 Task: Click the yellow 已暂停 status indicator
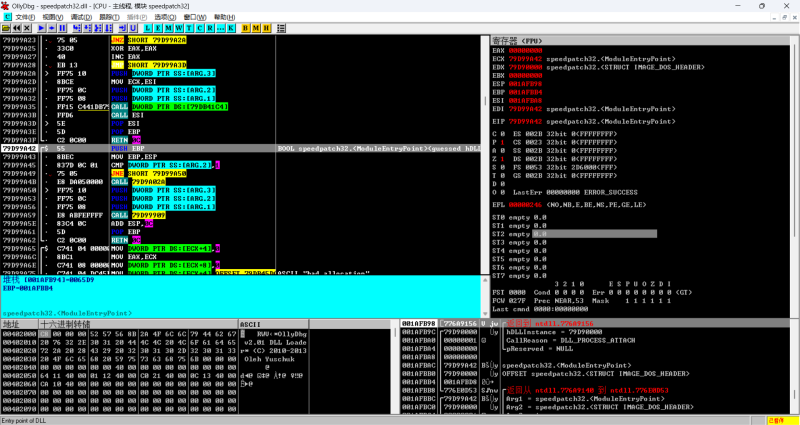coord(782,420)
